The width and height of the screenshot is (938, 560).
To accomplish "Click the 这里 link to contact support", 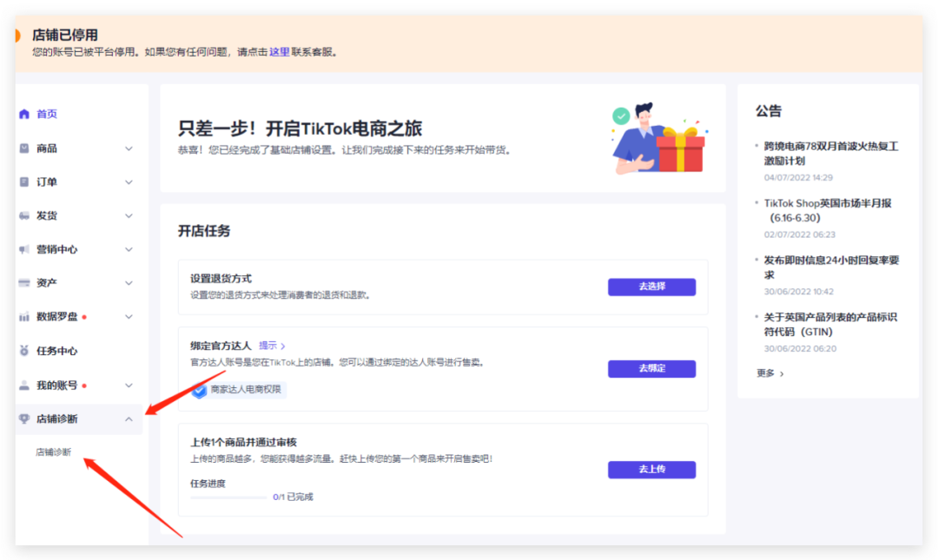I will (x=279, y=52).
